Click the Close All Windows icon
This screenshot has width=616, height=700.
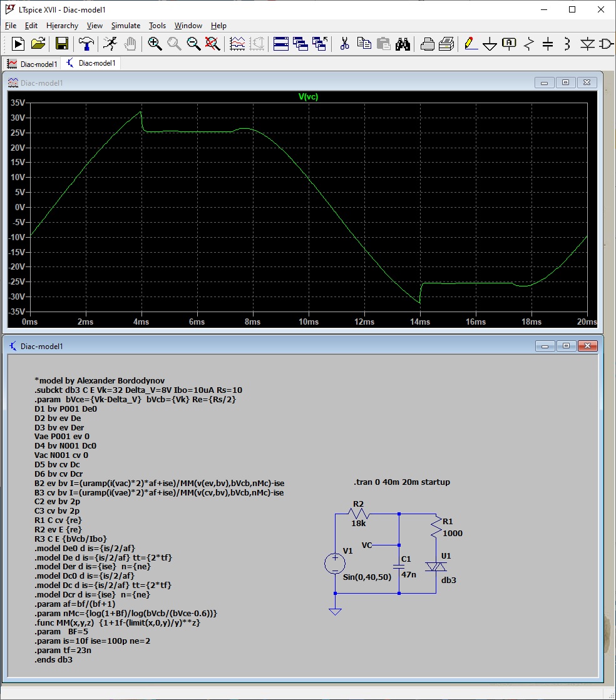[320, 44]
